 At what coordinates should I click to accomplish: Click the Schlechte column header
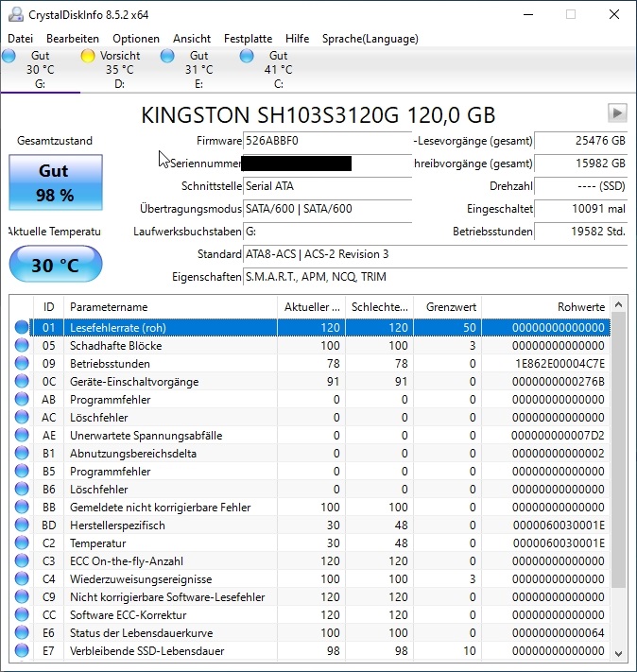(x=379, y=307)
